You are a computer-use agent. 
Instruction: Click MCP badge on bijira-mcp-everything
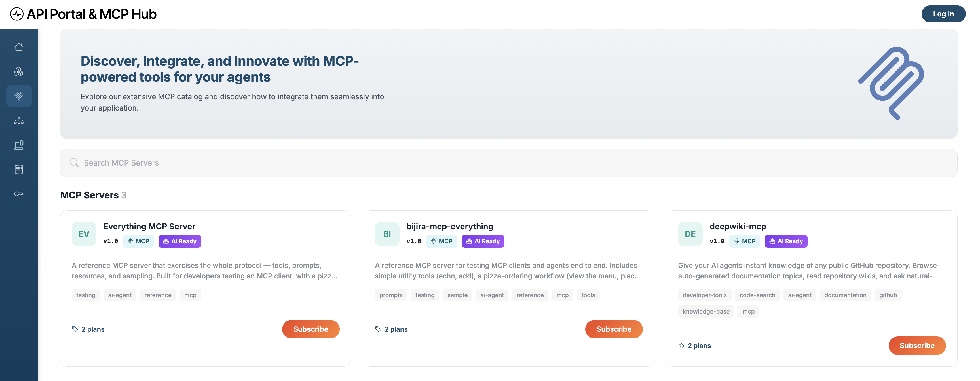[x=441, y=241]
